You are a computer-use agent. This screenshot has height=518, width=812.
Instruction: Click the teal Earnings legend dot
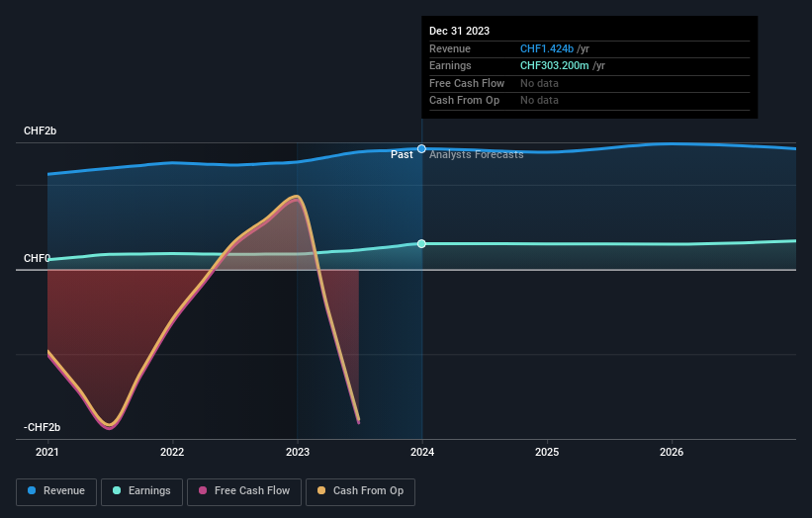pos(117,490)
